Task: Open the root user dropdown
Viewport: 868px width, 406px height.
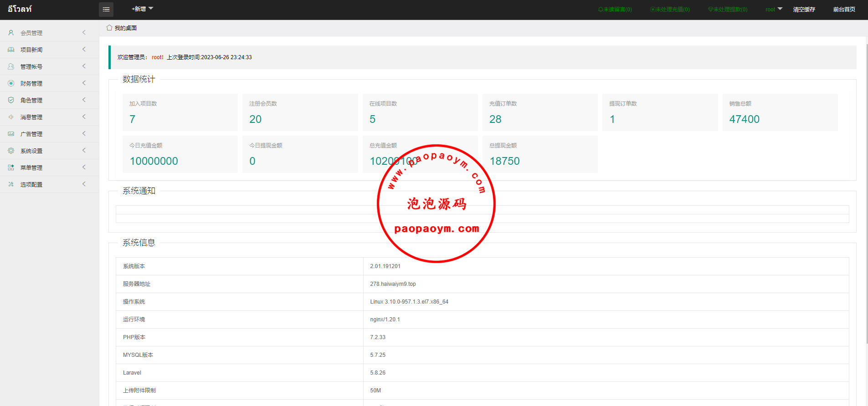Action: 773,10
